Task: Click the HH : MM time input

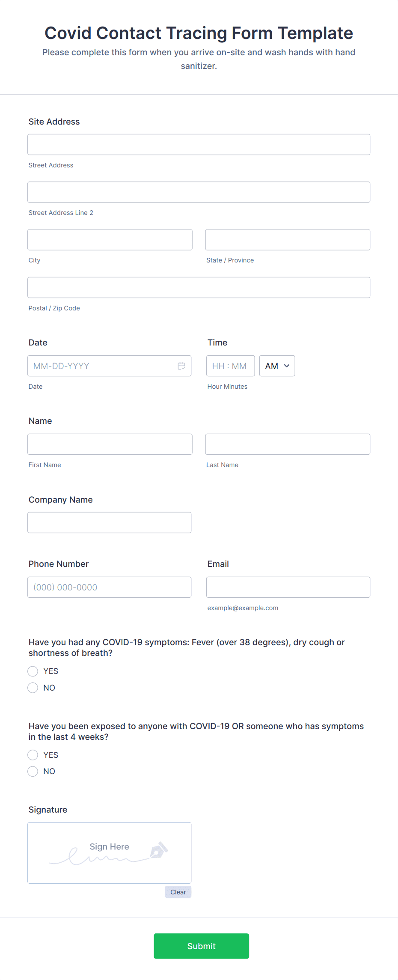Action: [231, 366]
